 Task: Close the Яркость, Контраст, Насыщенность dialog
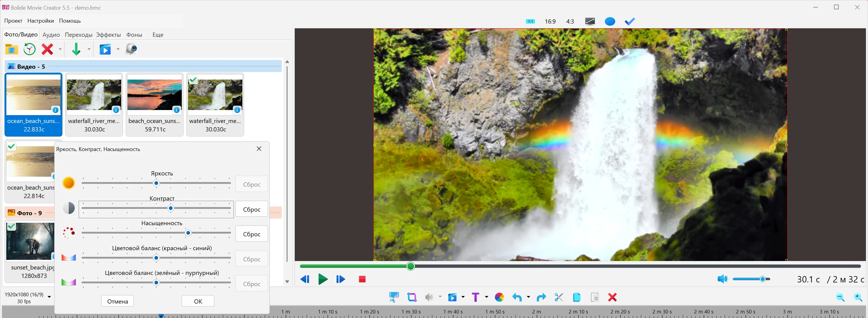tap(259, 149)
